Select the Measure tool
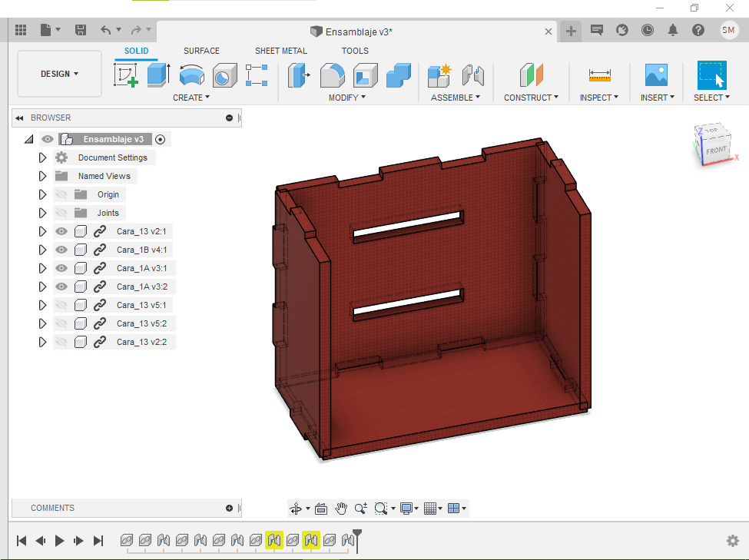Viewport: 749px width, 560px height. pyautogui.click(x=599, y=75)
